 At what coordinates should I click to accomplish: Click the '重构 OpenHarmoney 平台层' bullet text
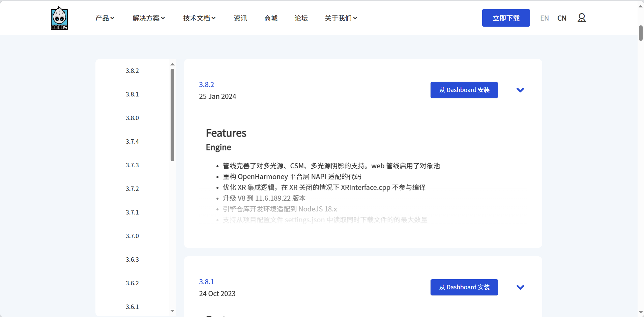pyautogui.click(x=292, y=177)
